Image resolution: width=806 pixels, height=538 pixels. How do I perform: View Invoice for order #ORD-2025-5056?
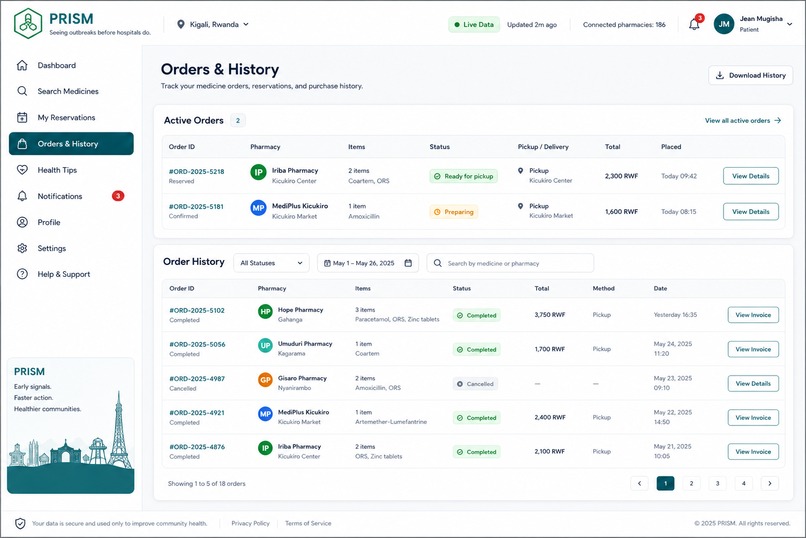[753, 349]
